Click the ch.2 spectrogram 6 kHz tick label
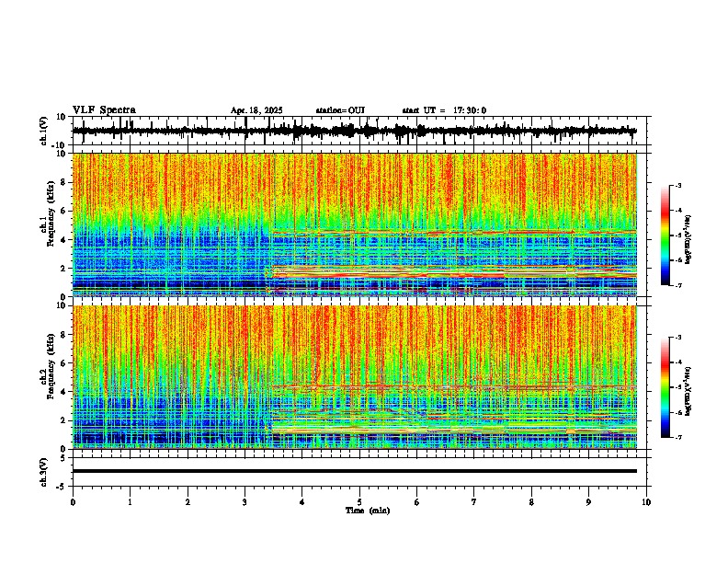This screenshot has height=563, width=728. click(63, 363)
